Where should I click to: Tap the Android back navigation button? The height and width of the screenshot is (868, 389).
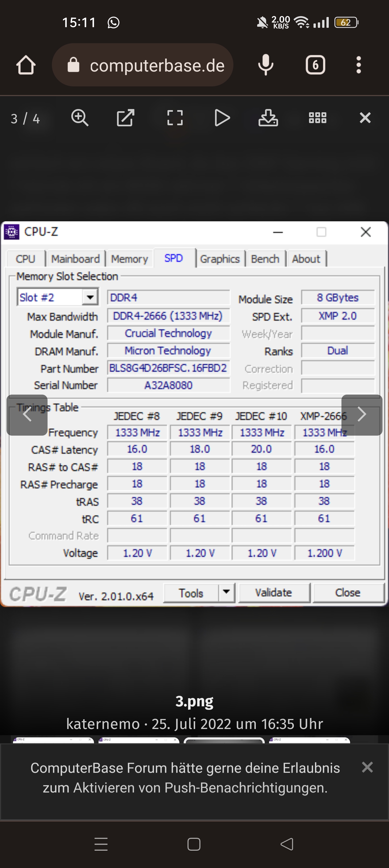click(287, 844)
